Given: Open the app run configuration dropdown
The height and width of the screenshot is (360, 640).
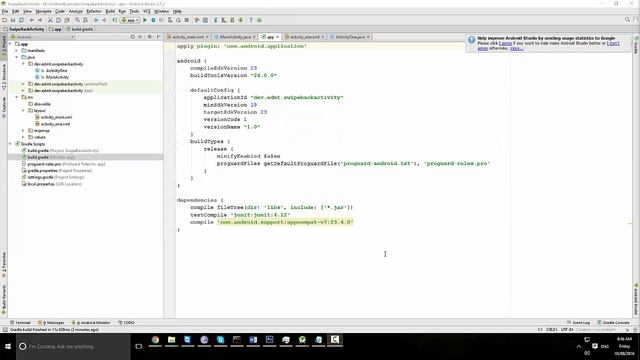Looking at the screenshot, I should [130, 20].
